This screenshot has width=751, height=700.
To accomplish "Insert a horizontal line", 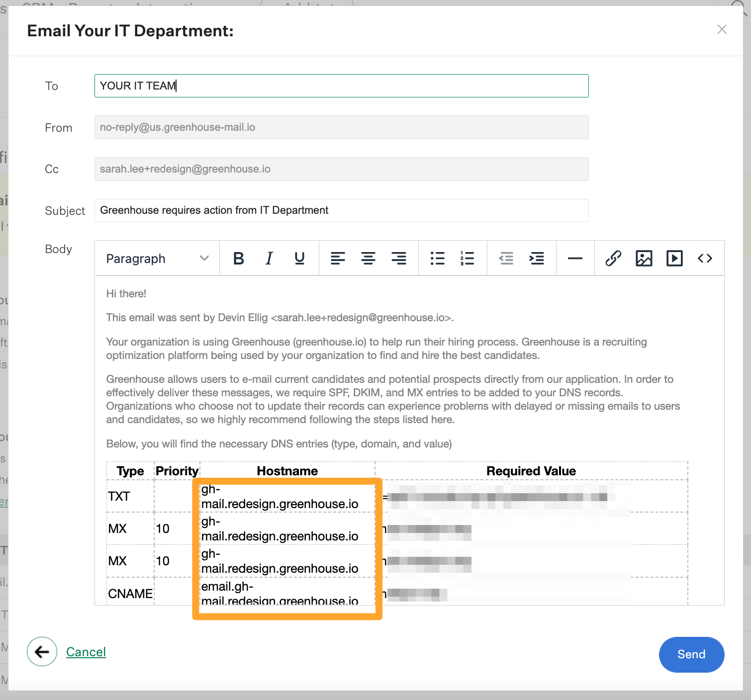I will click(x=575, y=259).
